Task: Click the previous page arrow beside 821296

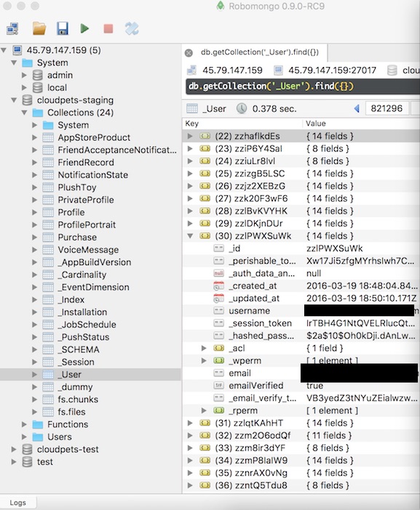Action: pyautogui.click(x=357, y=109)
